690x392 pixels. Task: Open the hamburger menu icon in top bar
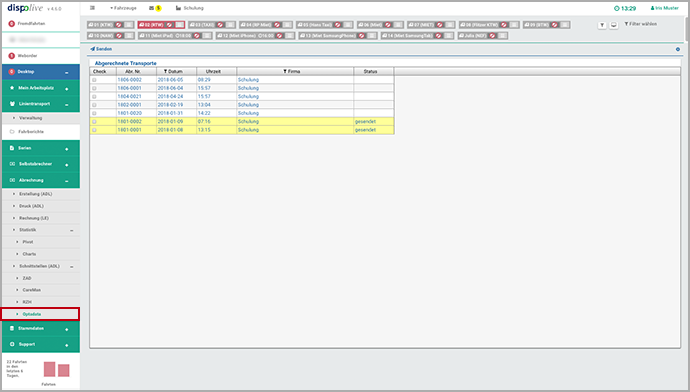pyautogui.click(x=92, y=8)
